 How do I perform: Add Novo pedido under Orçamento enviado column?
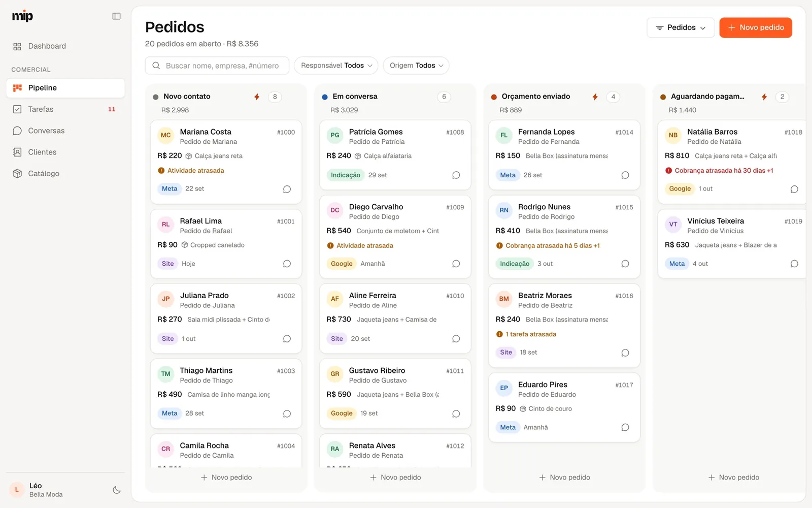pos(564,478)
